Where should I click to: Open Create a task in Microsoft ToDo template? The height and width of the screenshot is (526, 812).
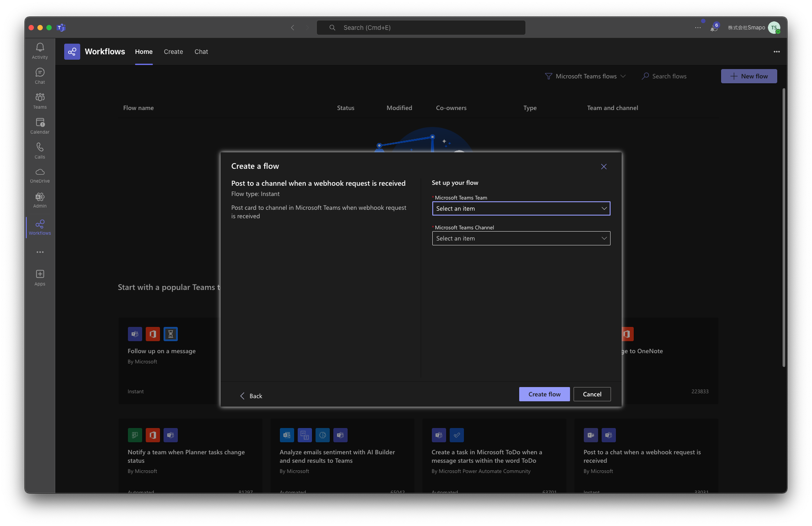(x=494, y=456)
